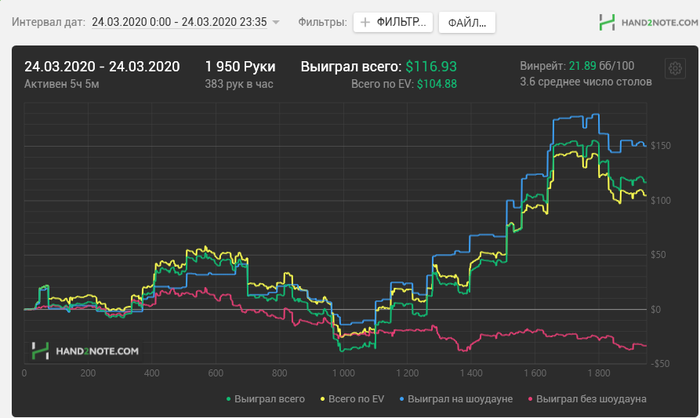The width and height of the screenshot is (700, 418).
Task: Click the Hand2Note.com logo in the header
Action: tap(648, 22)
